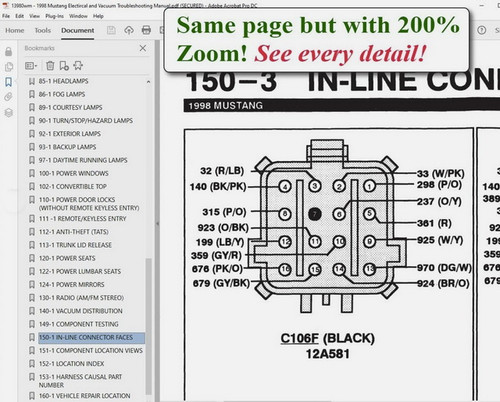This screenshot has height=402, width=500.
Task: Click the Bookmarks panel title
Action: (39, 48)
